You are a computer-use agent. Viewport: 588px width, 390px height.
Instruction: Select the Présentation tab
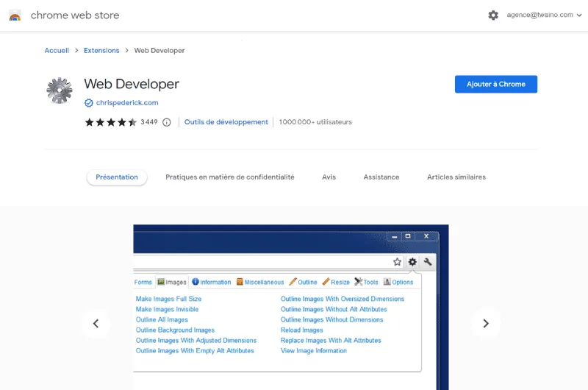click(117, 177)
